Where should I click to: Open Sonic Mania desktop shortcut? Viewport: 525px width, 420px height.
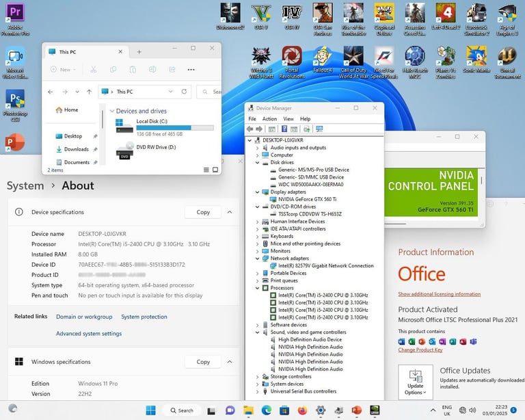click(476, 60)
